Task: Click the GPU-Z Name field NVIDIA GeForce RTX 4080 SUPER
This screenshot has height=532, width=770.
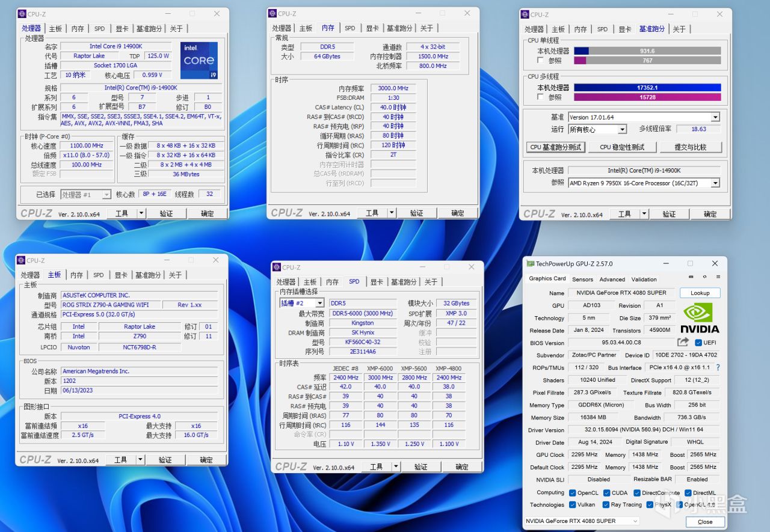Action: [x=621, y=293]
